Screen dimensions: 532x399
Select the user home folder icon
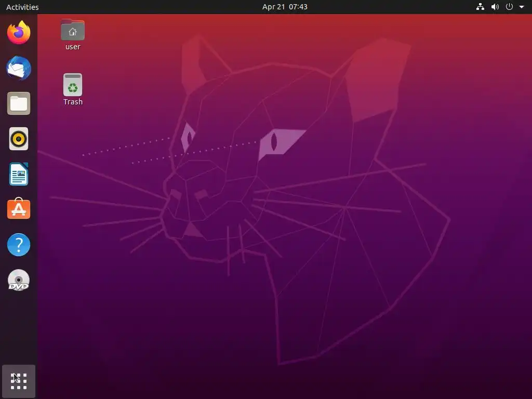[x=73, y=30]
